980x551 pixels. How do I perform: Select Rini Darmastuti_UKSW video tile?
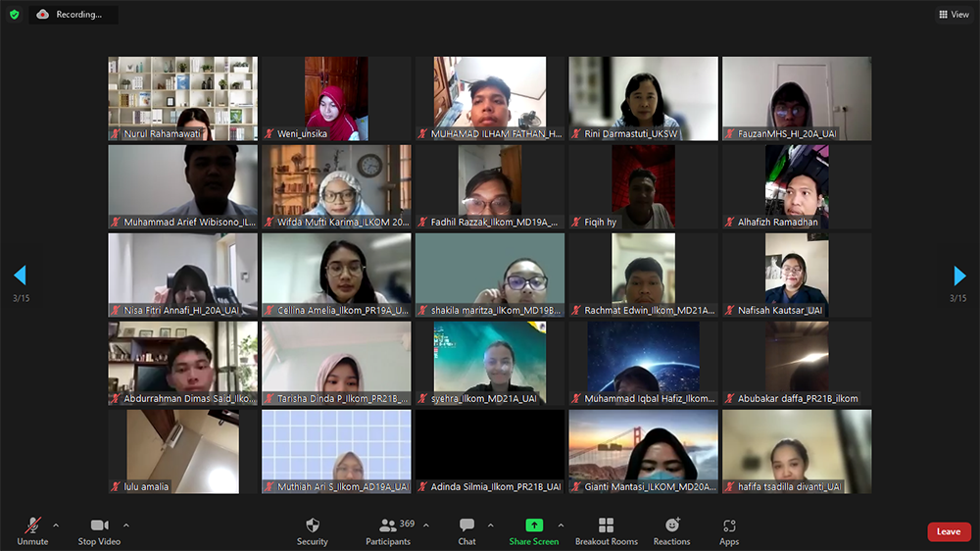(x=643, y=98)
